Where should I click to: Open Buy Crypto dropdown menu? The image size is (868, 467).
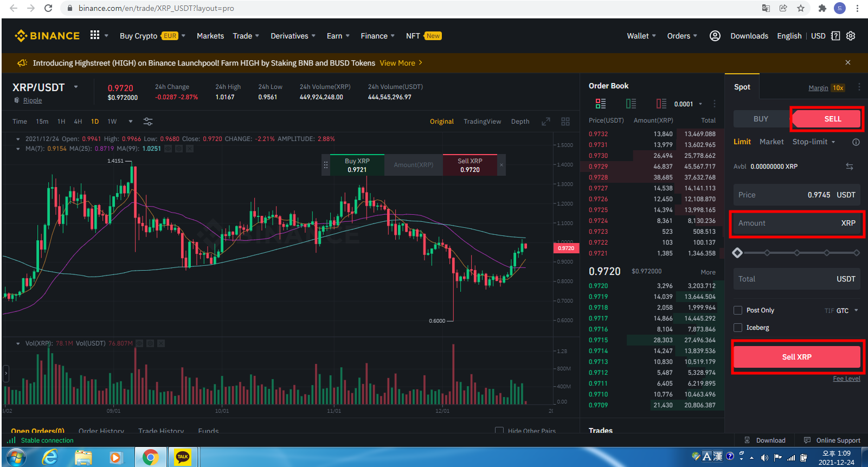point(152,36)
